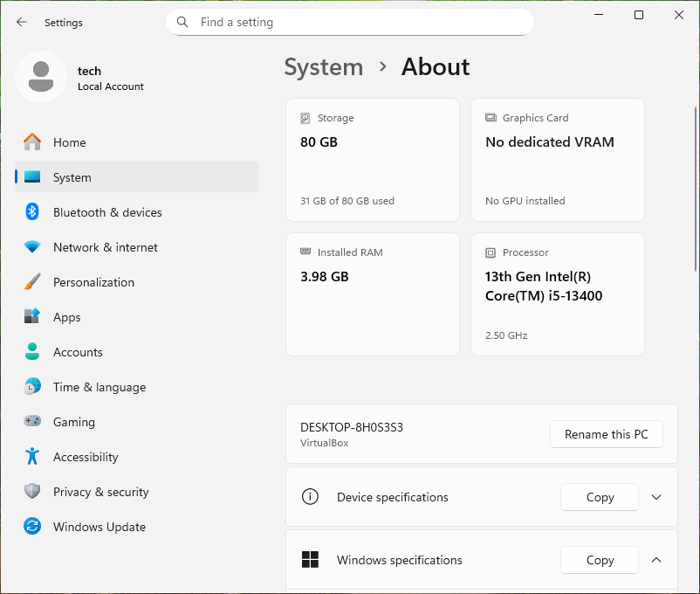Viewport: 700px width, 594px height.
Task: Click the Home house icon
Action: click(32, 142)
